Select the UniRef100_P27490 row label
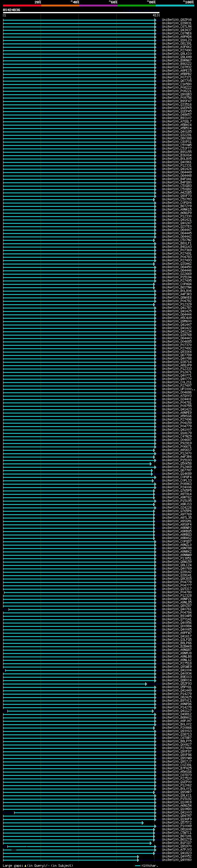Viewport: 197px width, 868px height. 176,50
